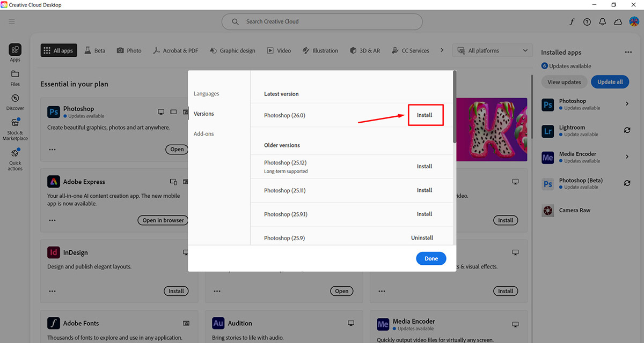Switch to the Graphic design tab
The width and height of the screenshot is (644, 343).
[232, 51]
